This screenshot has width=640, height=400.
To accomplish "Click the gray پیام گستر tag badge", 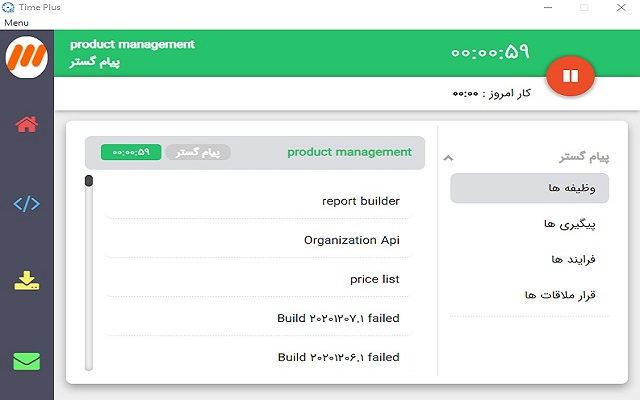I will [x=197, y=152].
